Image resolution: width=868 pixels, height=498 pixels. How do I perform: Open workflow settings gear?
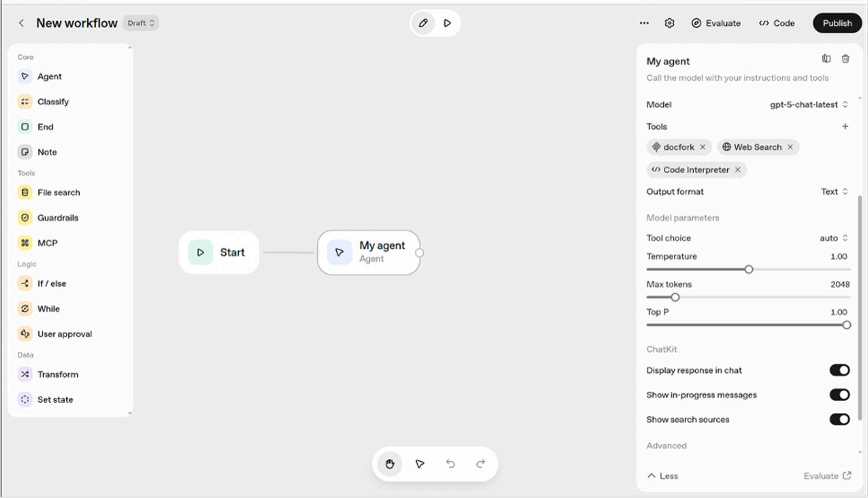[669, 23]
